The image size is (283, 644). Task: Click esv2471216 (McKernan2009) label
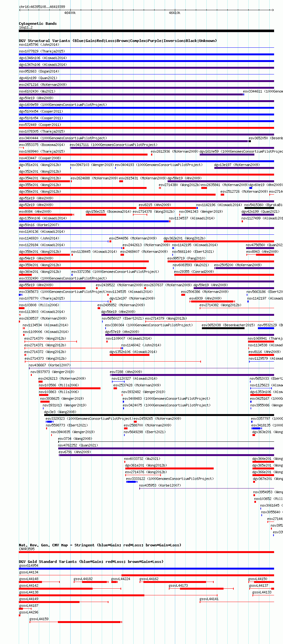(43, 85)
